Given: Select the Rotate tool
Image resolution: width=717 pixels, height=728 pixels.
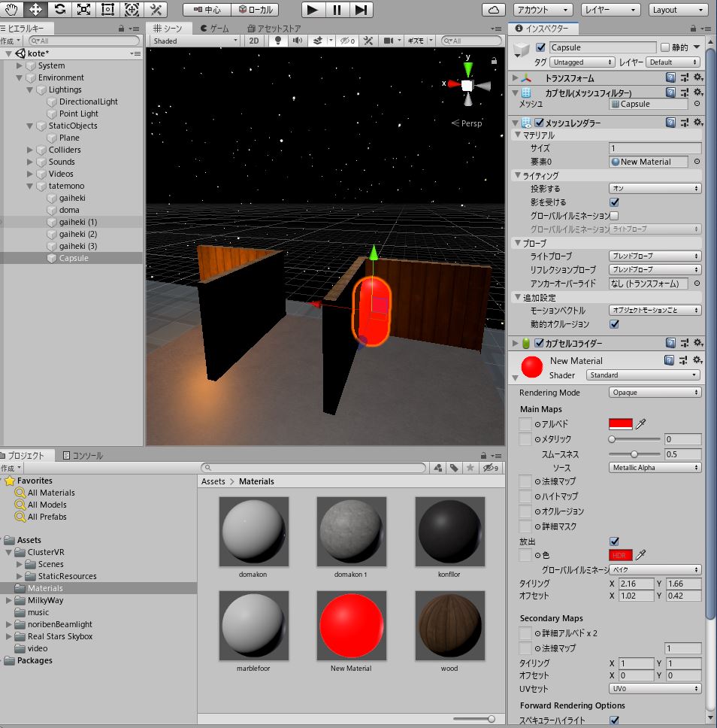Looking at the screenshot, I should (60, 9).
